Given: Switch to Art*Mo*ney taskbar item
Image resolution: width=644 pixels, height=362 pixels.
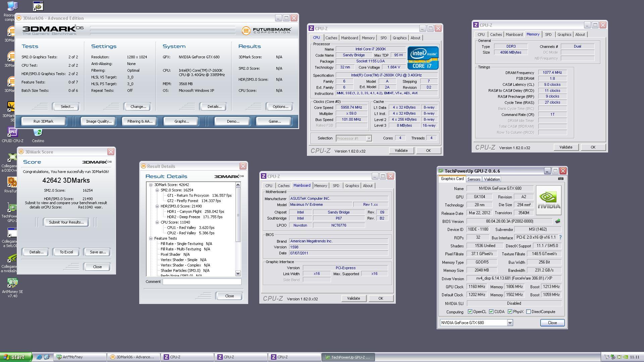Looking at the screenshot, I should pos(80,357).
